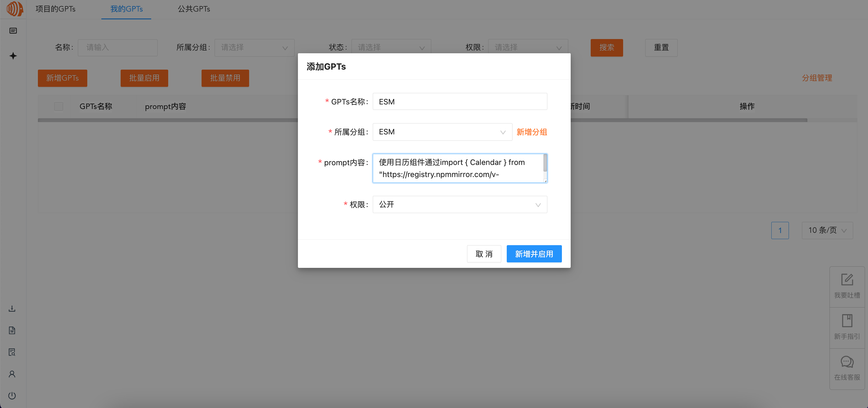Screen dimensions: 868x408
Task: Click the 我要吐槽 feedback edit icon
Action: pos(847,280)
